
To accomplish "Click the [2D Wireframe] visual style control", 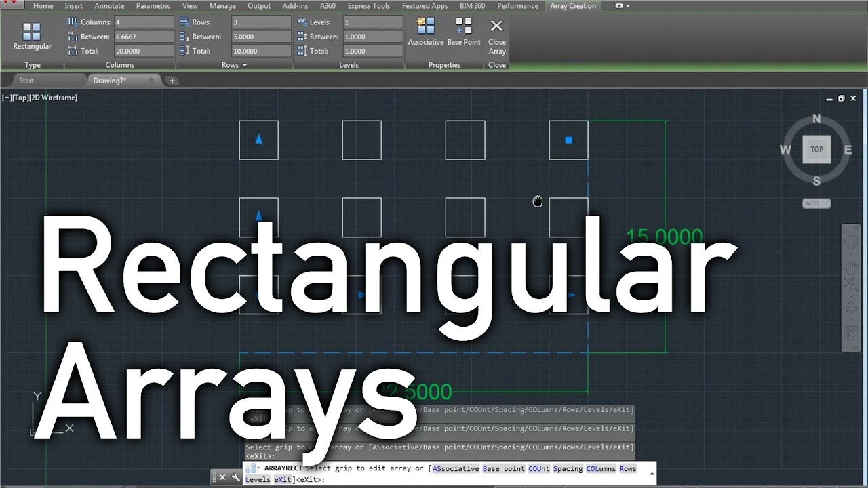I will coord(54,98).
